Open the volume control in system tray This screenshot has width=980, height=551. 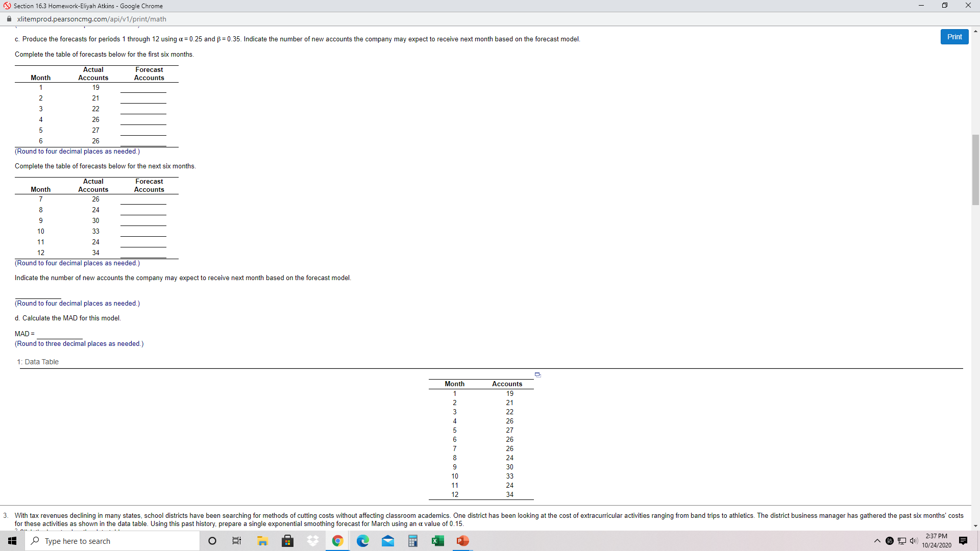914,541
